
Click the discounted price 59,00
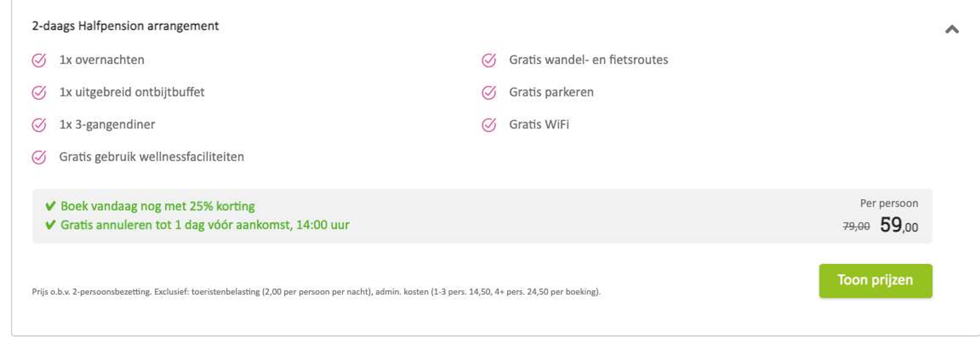pos(899,225)
